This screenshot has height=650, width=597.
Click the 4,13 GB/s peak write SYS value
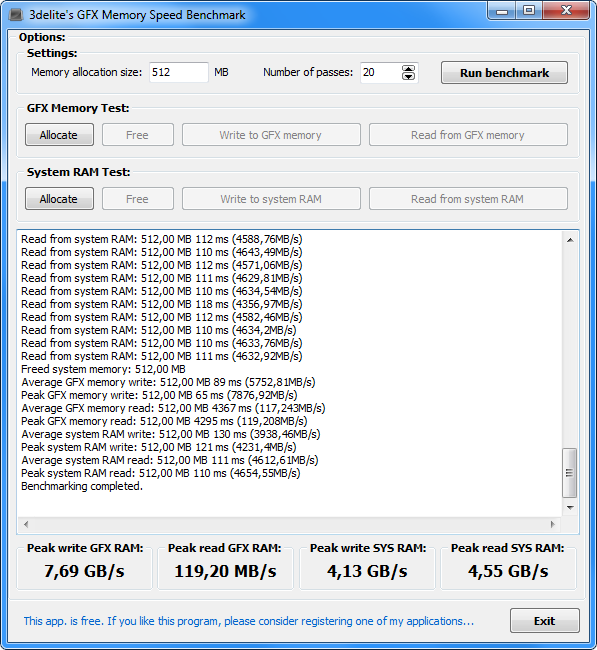pos(367,572)
